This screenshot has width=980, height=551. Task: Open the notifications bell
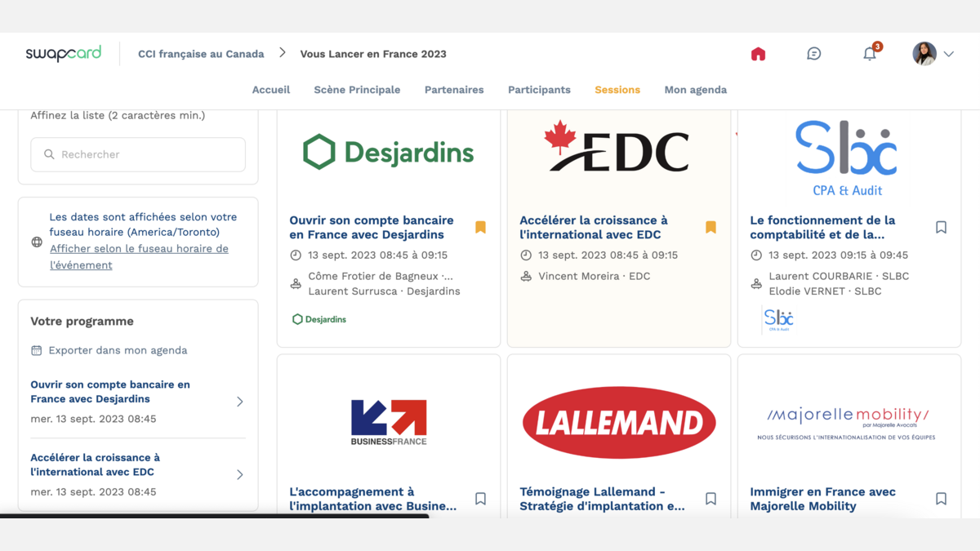click(870, 54)
